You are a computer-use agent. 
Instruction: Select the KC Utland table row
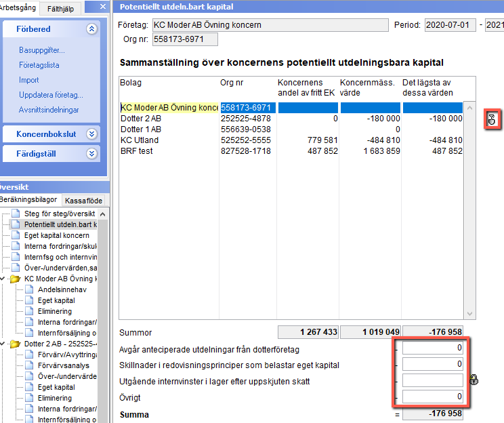[x=291, y=140]
